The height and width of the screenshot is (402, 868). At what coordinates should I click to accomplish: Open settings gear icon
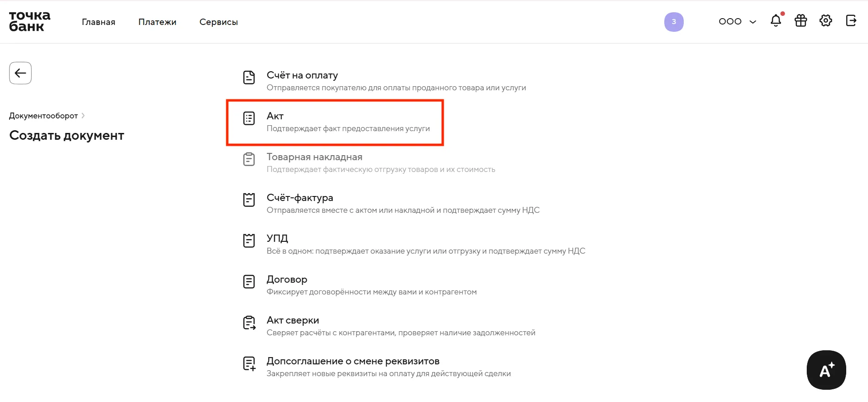(x=826, y=21)
